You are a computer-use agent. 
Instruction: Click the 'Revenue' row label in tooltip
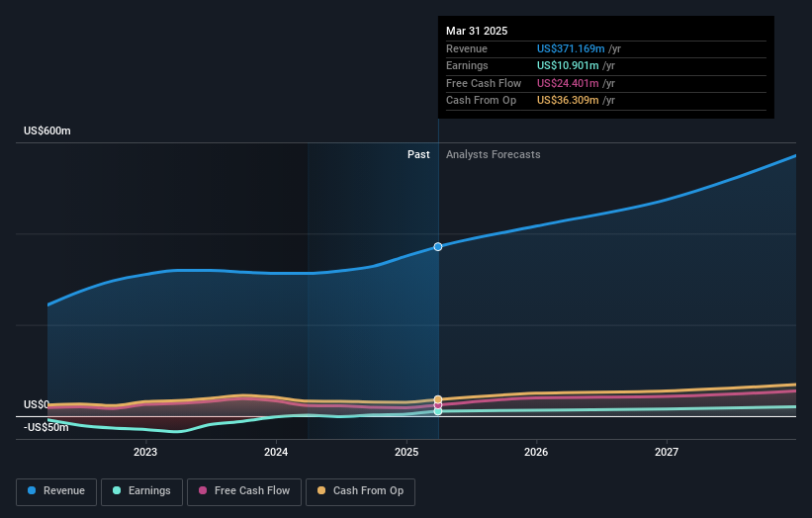click(x=467, y=48)
